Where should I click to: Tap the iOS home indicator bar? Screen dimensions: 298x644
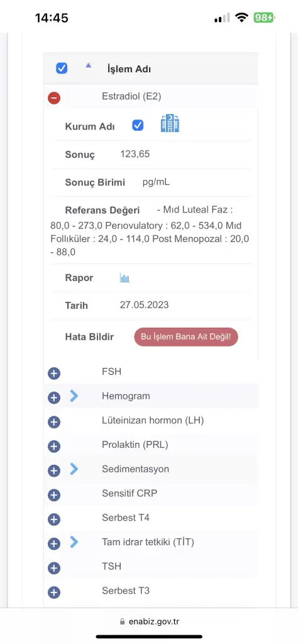[149, 636]
